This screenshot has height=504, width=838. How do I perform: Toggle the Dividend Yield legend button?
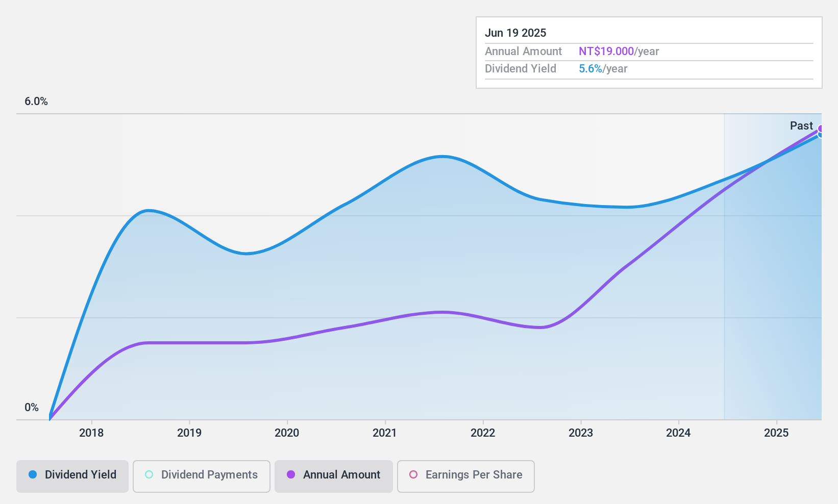[72, 476]
